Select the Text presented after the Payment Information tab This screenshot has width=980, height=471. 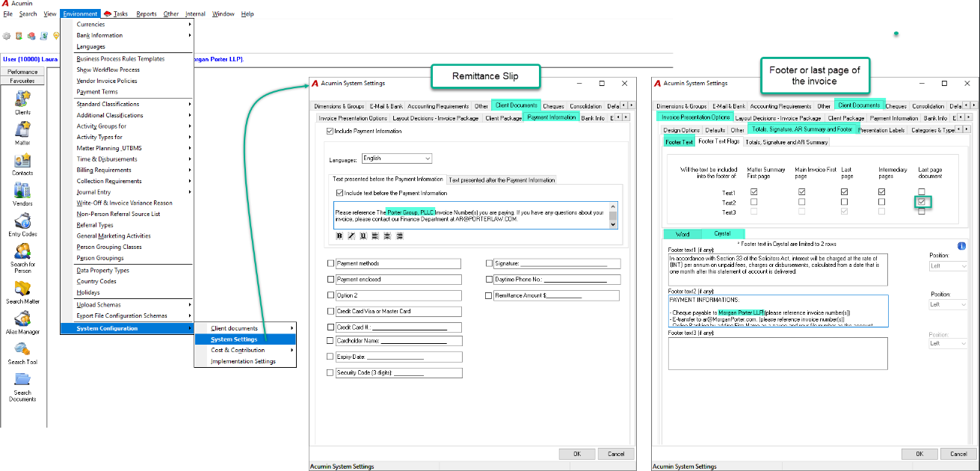coord(502,179)
